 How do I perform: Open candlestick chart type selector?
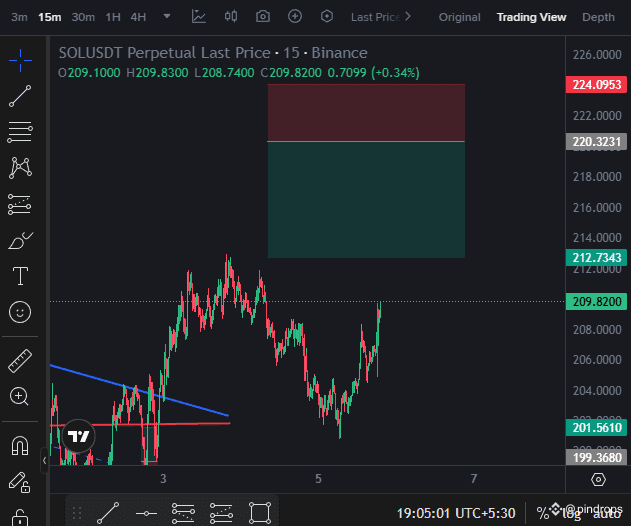231,17
